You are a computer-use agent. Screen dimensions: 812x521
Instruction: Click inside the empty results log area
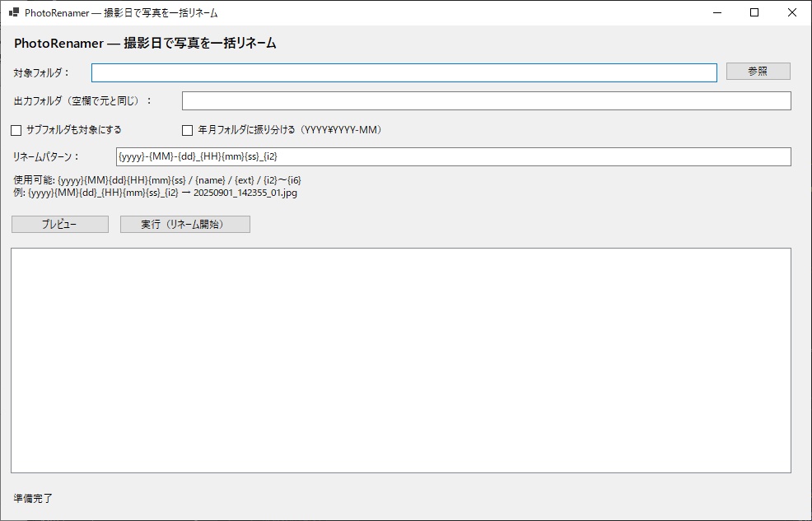tap(399, 362)
